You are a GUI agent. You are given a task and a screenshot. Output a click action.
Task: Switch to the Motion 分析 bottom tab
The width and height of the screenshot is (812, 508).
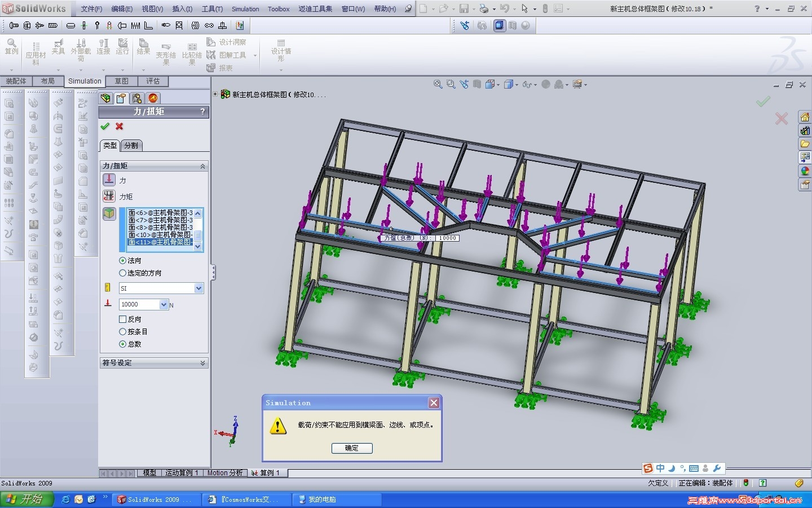225,473
